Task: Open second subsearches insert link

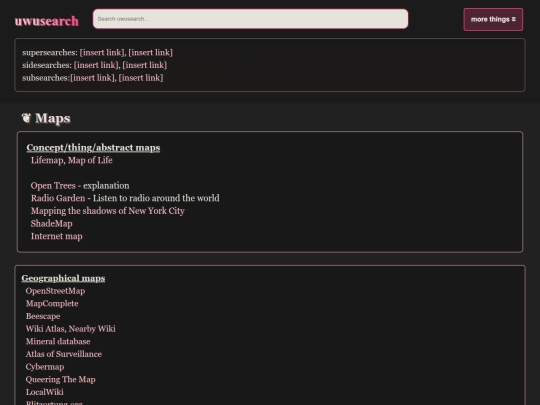Action: point(141,78)
